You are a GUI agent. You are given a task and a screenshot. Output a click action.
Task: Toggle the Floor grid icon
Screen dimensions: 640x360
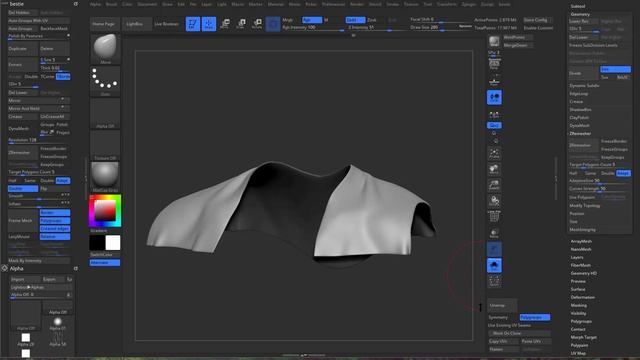coord(494,81)
